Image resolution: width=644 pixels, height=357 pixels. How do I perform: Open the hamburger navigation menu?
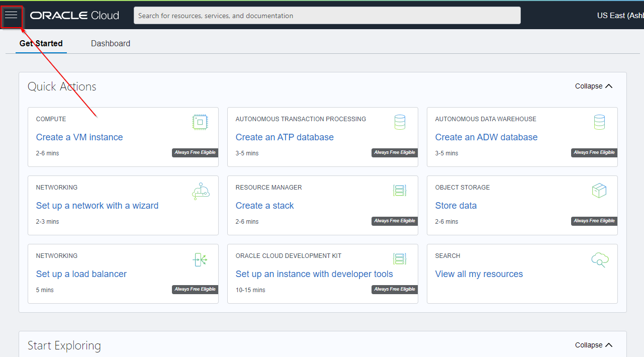click(x=11, y=15)
